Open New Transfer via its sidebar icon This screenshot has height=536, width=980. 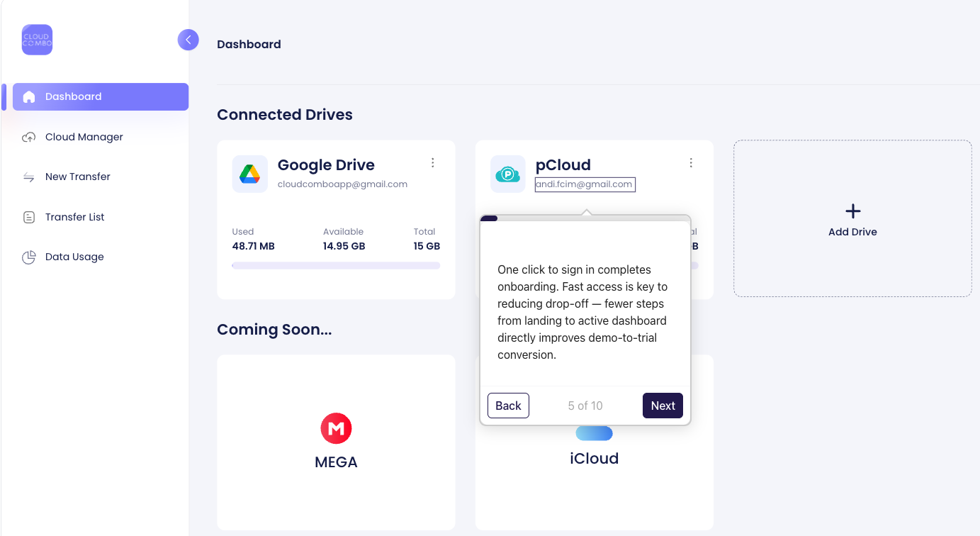(x=28, y=177)
